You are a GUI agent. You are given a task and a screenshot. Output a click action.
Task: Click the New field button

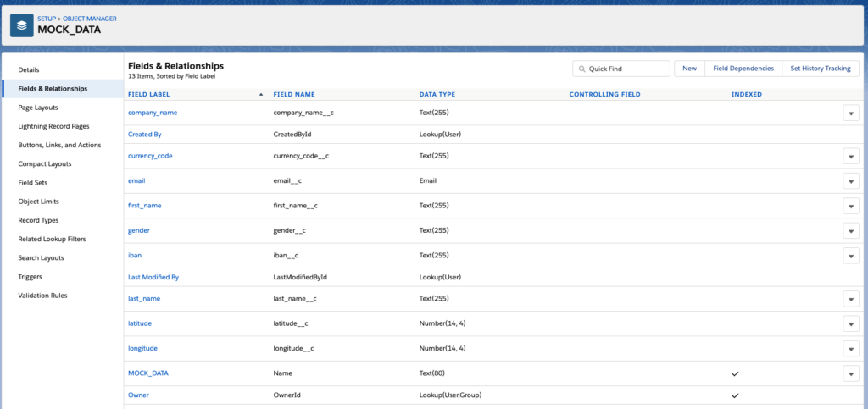point(689,69)
